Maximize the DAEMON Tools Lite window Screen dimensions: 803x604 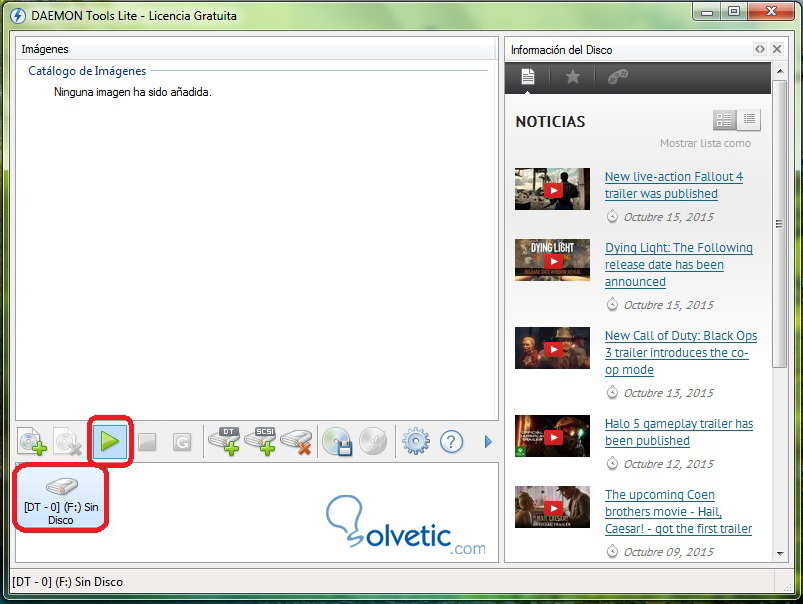734,11
